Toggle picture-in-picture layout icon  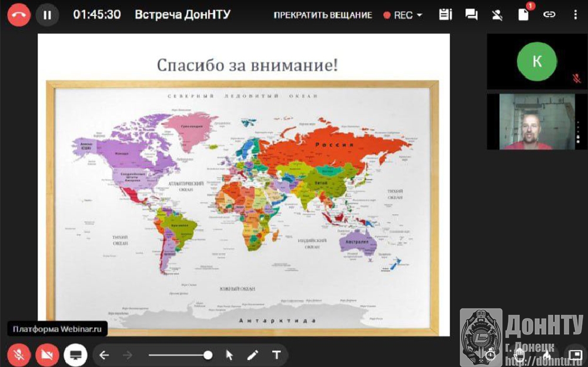coord(576,355)
